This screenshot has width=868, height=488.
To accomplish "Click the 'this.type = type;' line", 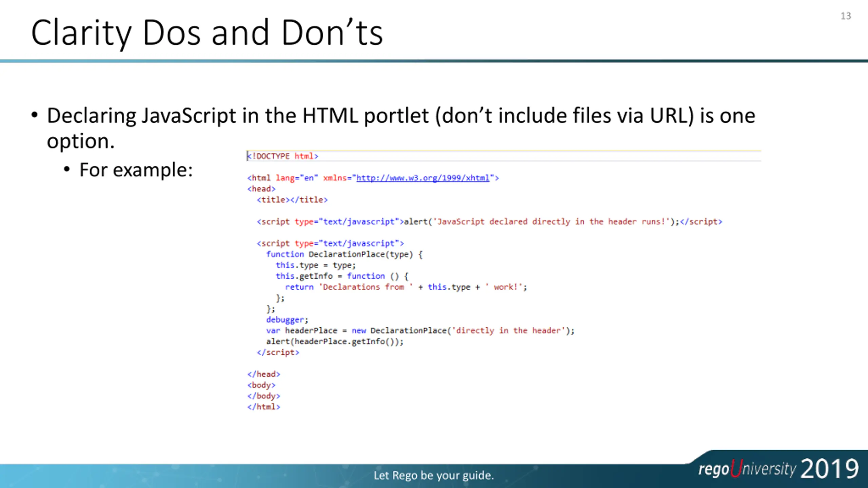I will [x=316, y=265].
